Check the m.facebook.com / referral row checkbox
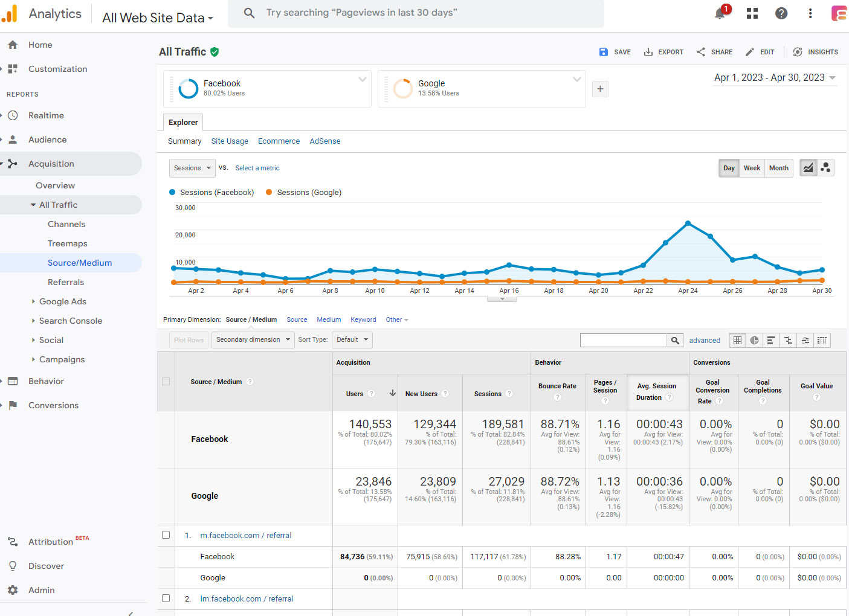 click(166, 535)
